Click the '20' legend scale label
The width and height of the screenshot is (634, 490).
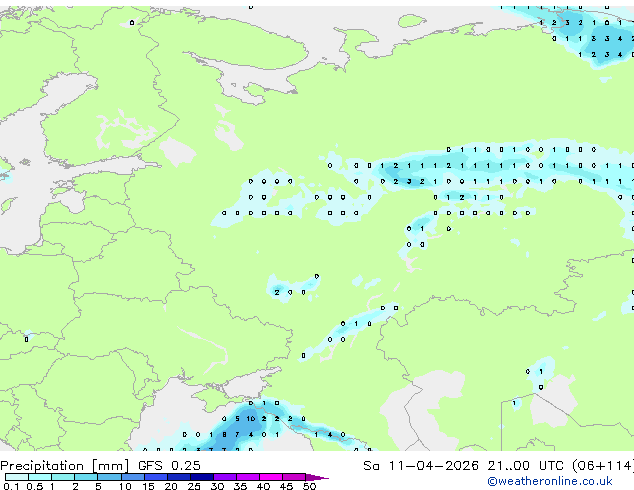pos(171,486)
